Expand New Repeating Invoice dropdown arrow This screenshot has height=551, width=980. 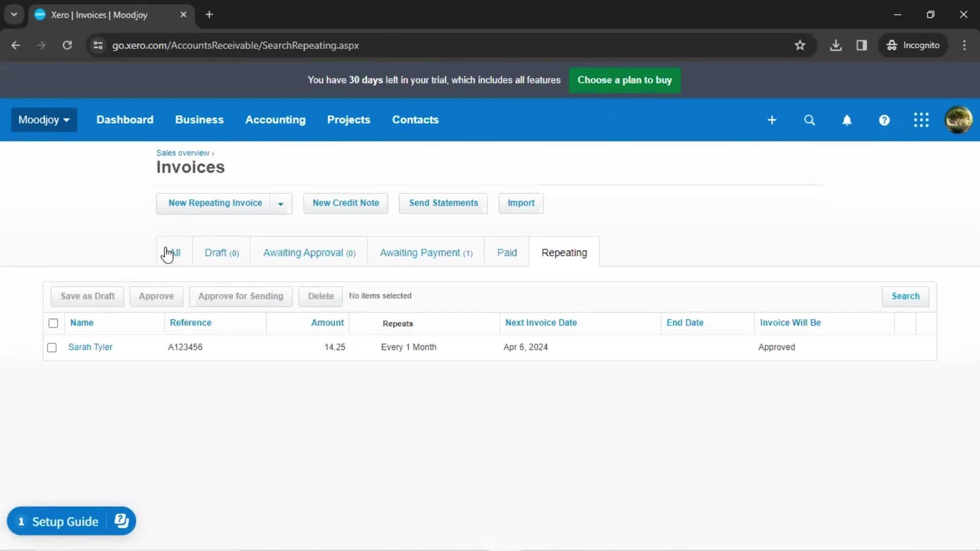pyautogui.click(x=281, y=204)
